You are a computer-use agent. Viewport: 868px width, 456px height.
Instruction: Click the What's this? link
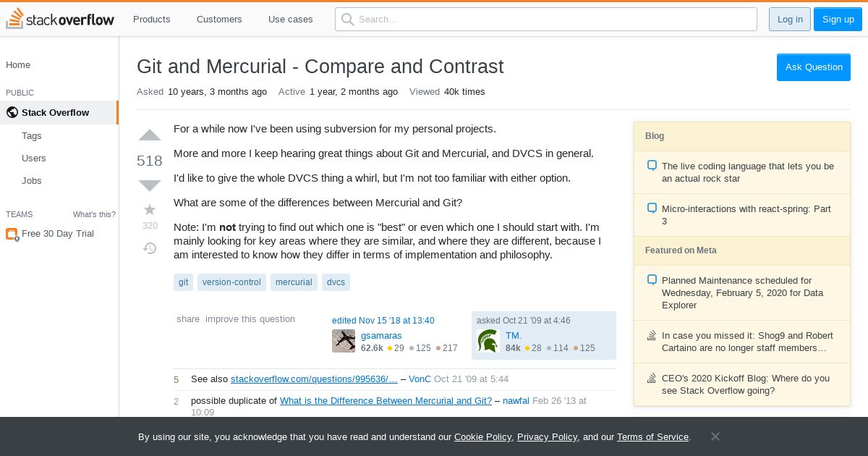click(x=94, y=214)
